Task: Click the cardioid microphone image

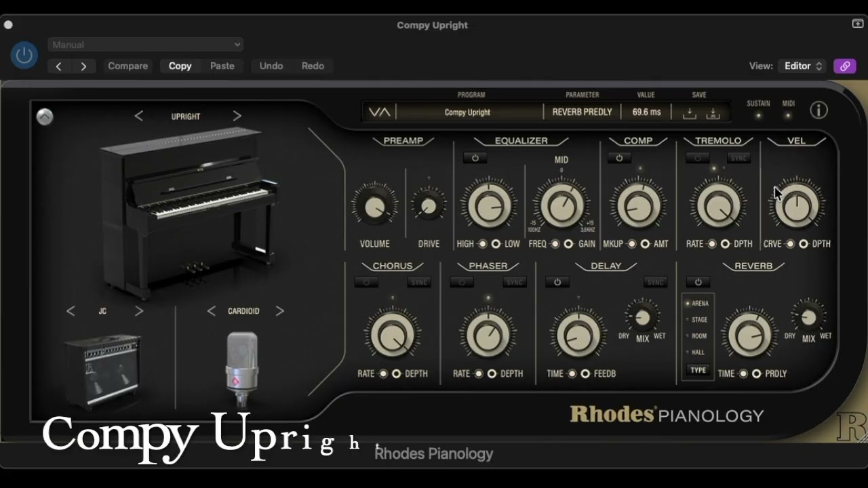Action: point(242,369)
